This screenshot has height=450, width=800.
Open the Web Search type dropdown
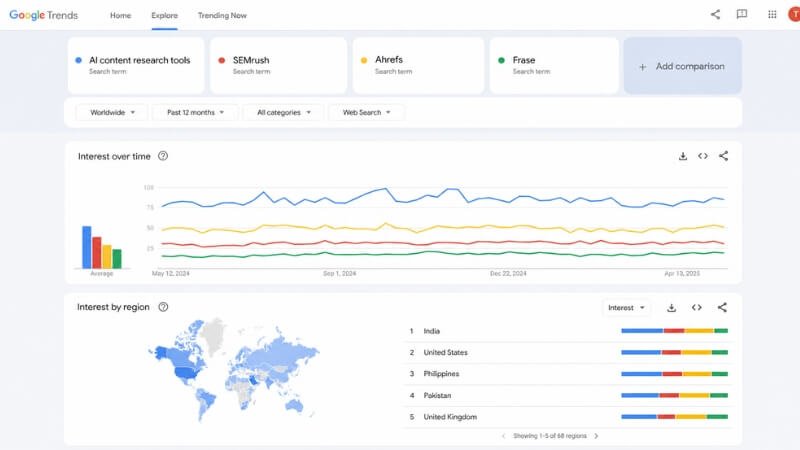coord(366,112)
